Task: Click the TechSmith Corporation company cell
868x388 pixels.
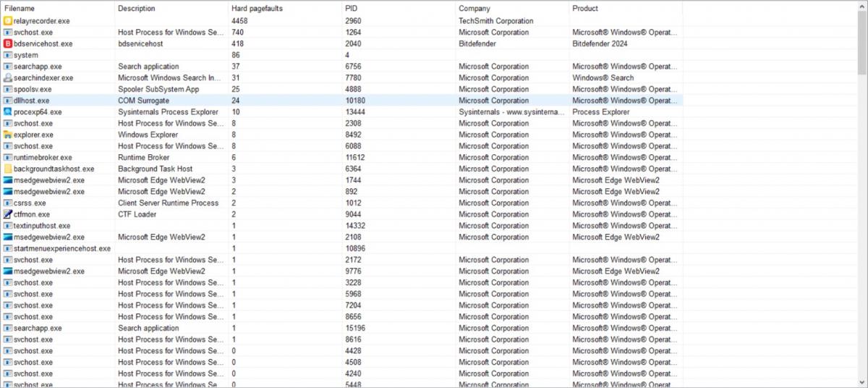Action: (496, 21)
